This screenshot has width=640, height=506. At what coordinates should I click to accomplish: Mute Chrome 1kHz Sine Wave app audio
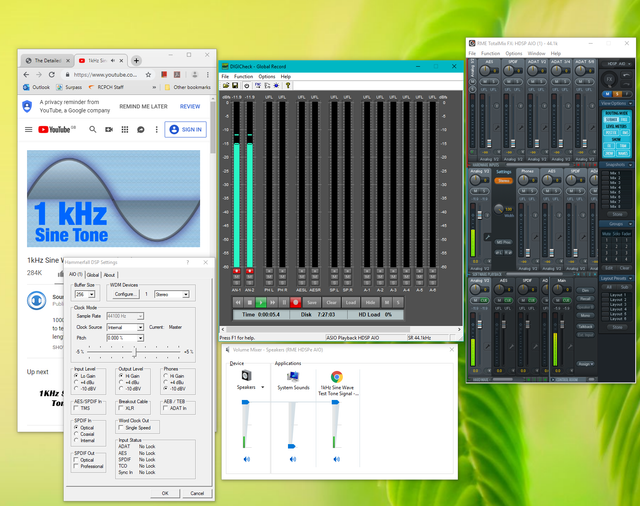click(x=336, y=459)
